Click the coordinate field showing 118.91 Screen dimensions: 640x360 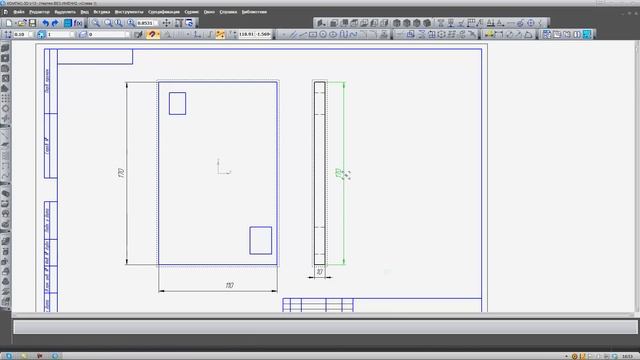point(247,34)
